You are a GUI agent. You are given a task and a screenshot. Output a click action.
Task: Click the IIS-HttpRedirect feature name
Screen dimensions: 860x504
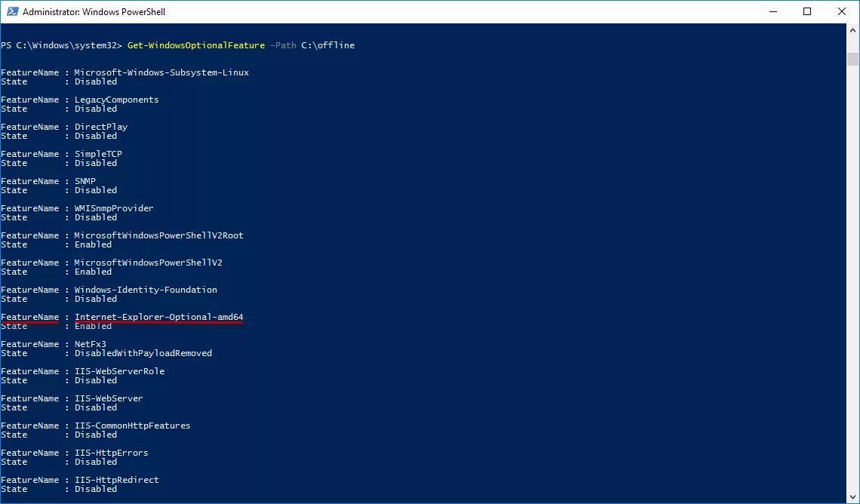pos(117,480)
